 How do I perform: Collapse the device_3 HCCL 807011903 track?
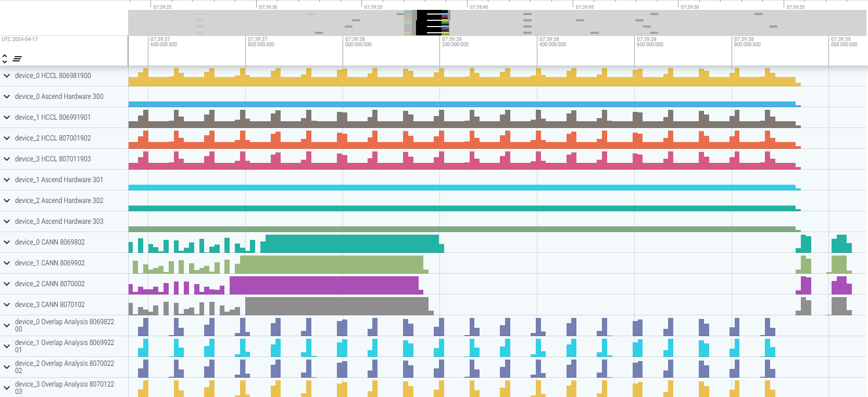click(7, 159)
